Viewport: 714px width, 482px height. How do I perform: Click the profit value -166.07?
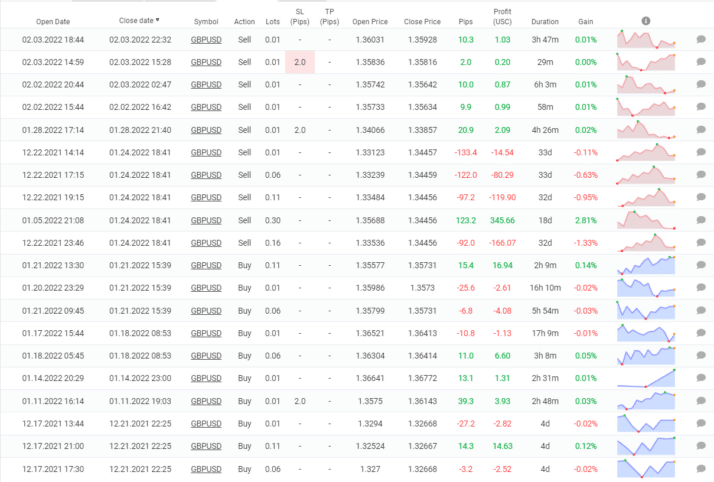pyautogui.click(x=502, y=243)
